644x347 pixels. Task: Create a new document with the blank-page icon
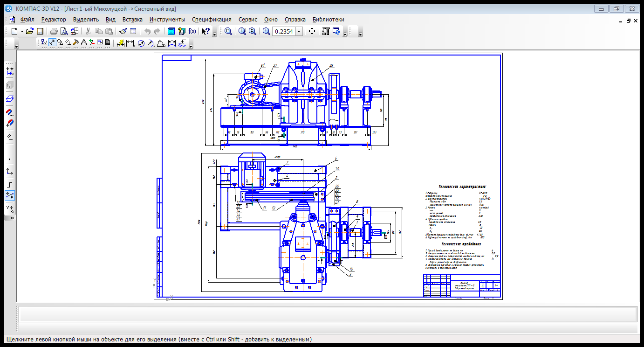point(14,31)
